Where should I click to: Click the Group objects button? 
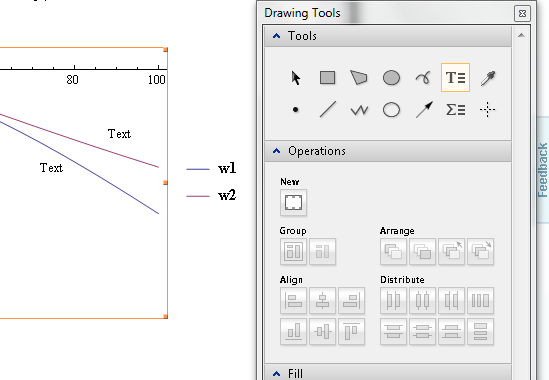[293, 251]
